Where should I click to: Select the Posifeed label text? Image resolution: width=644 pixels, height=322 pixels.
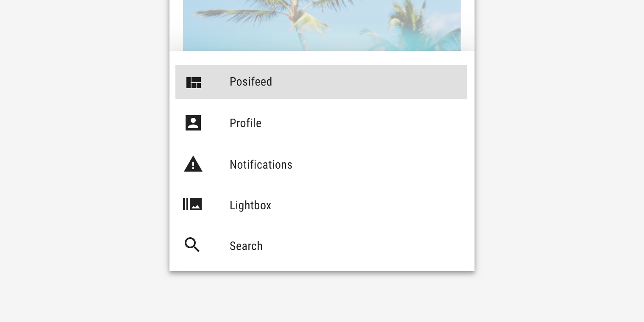(x=251, y=82)
